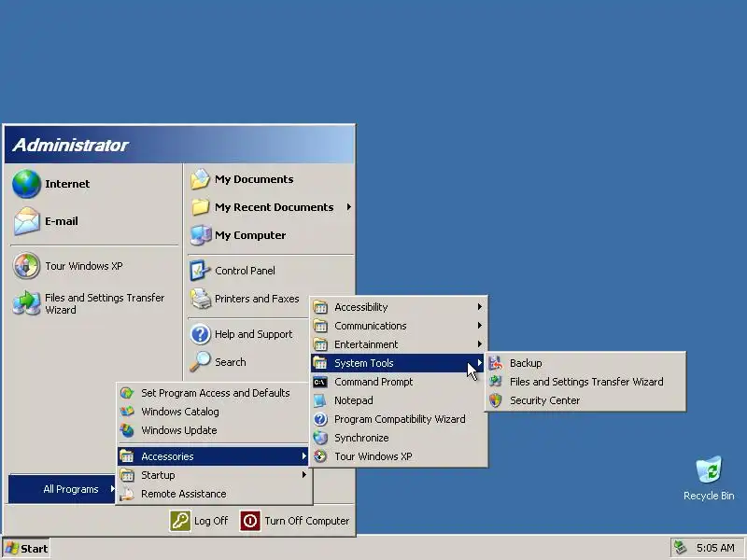
Task: Click the Control Panel text label
Action: [x=245, y=271]
